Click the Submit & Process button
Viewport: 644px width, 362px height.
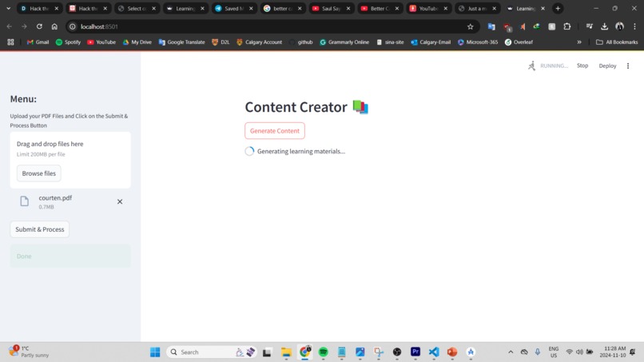click(x=40, y=229)
